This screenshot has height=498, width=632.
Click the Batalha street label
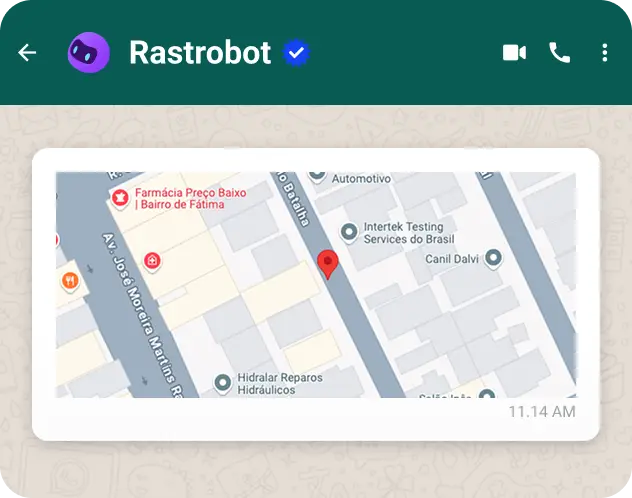tap(294, 199)
